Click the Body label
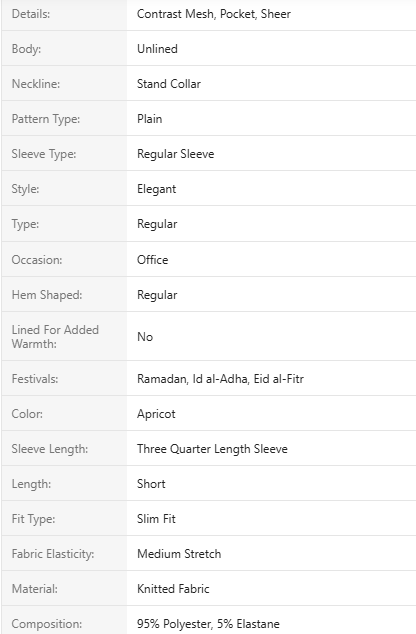 pyautogui.click(x=26, y=49)
